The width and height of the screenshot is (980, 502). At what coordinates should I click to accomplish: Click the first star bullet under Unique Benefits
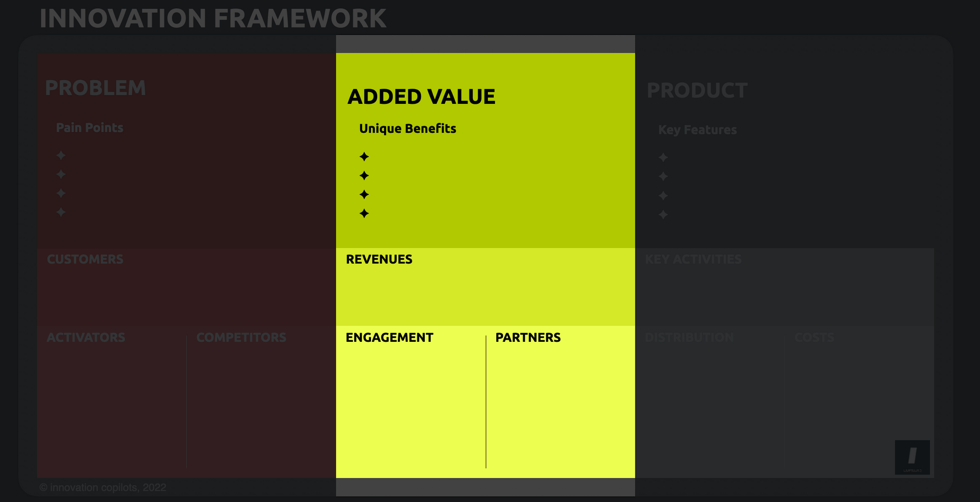click(x=364, y=157)
